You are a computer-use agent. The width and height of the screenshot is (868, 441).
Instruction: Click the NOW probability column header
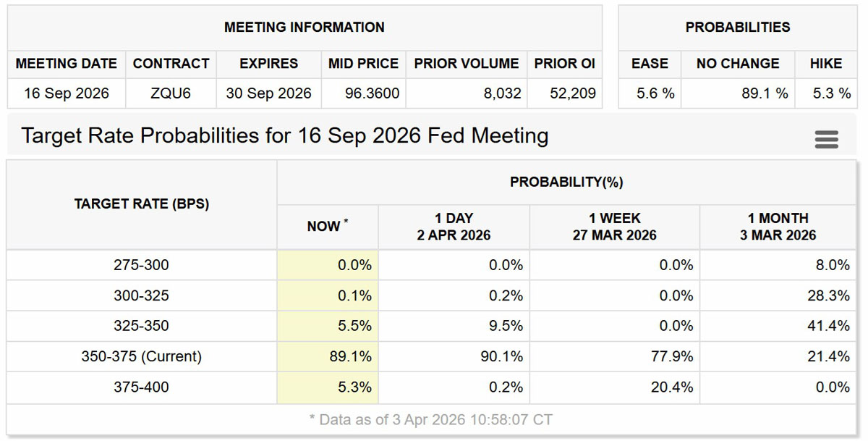327,226
